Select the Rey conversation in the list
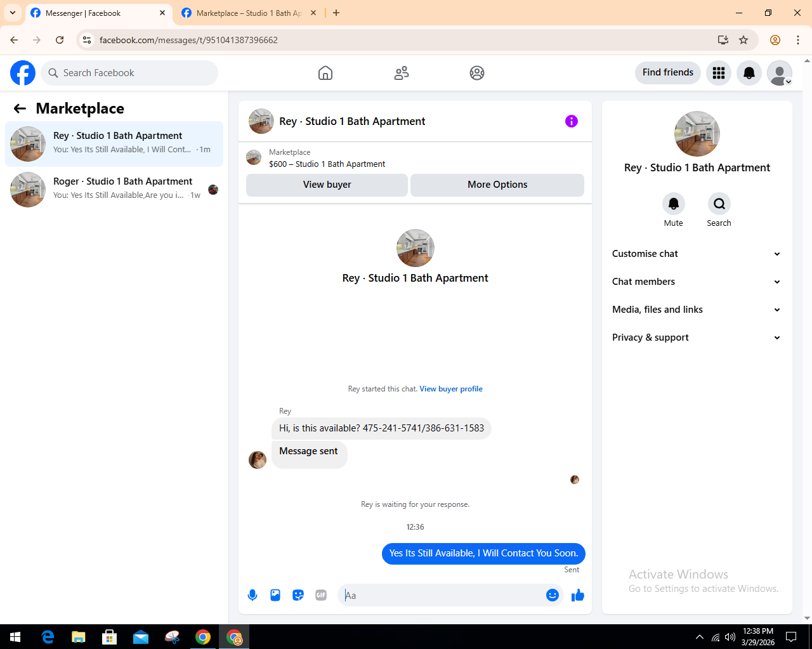Viewport: 812px width, 649px height. point(114,144)
